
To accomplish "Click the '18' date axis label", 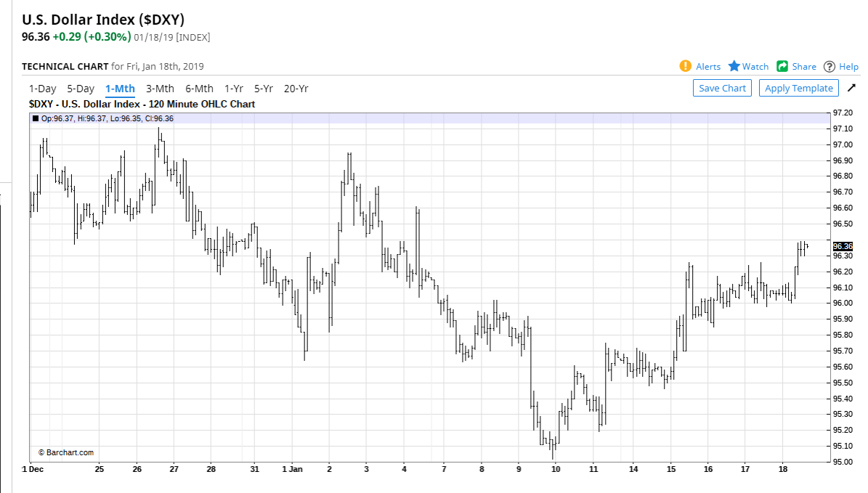I will 783,469.
